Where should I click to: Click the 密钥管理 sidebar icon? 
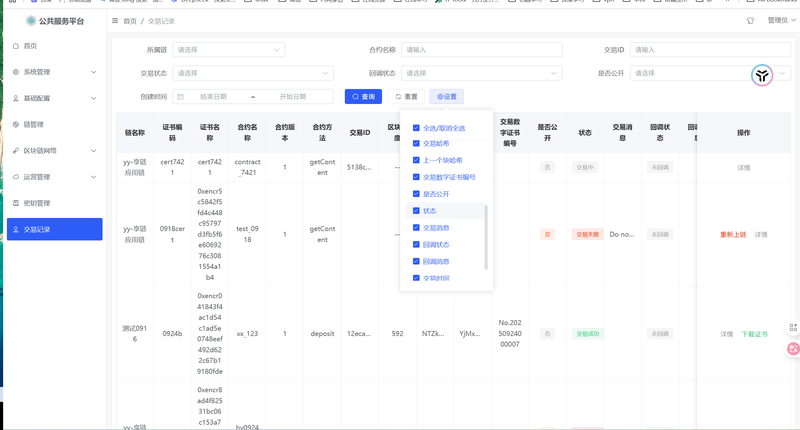pos(14,203)
